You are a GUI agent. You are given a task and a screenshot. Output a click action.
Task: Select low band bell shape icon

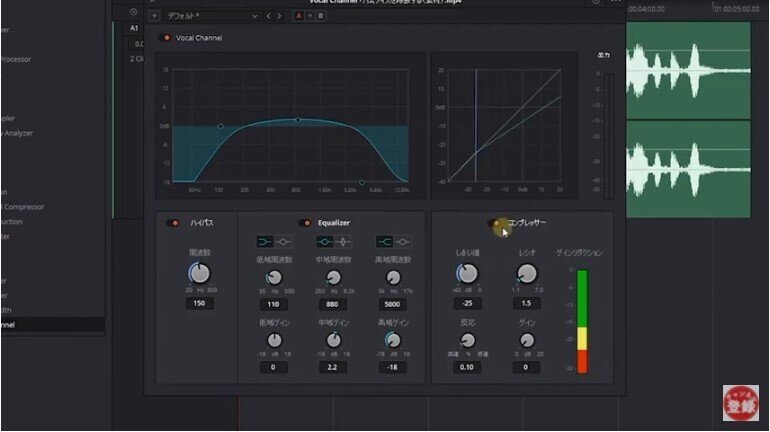[283, 242]
